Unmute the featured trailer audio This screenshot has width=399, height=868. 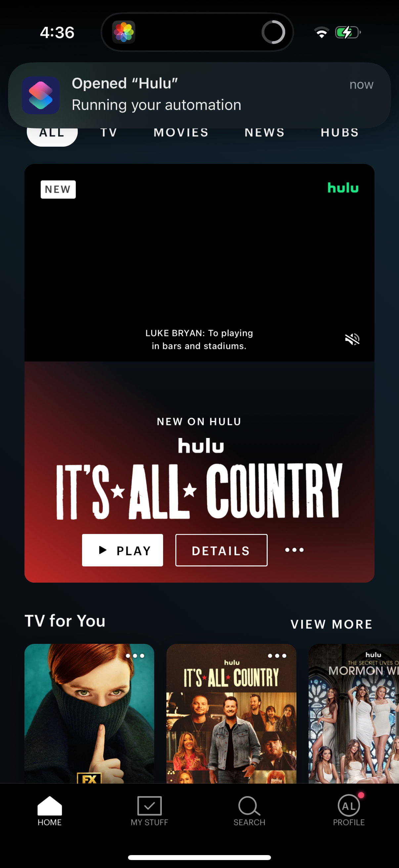pos(352,339)
